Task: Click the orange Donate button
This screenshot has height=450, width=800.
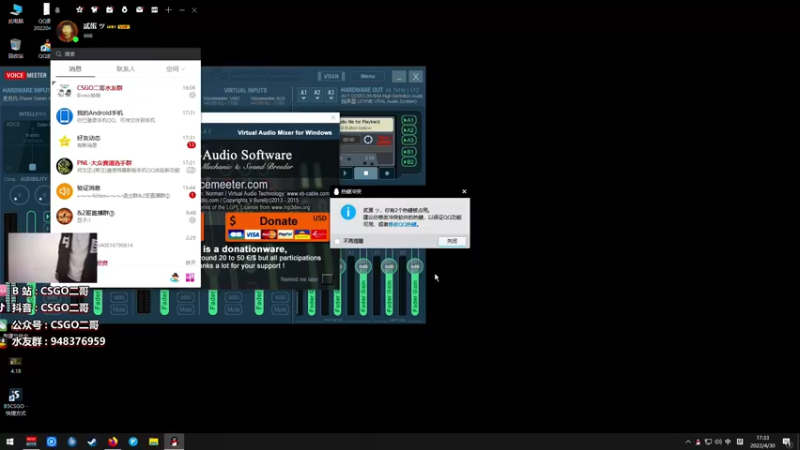Action: 277,227
